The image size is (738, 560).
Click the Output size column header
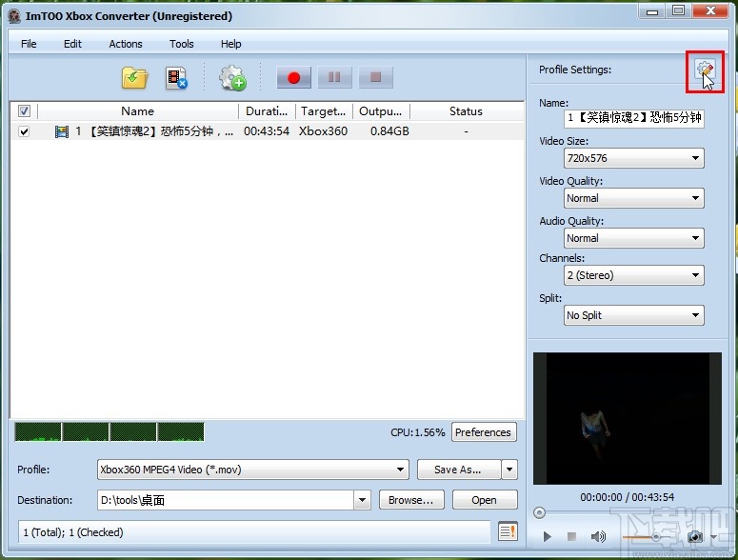(x=381, y=111)
